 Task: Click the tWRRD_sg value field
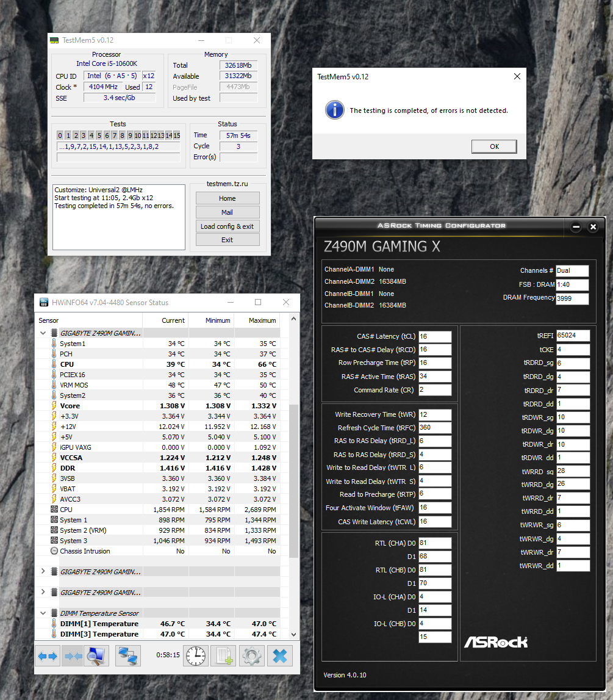pos(573,471)
